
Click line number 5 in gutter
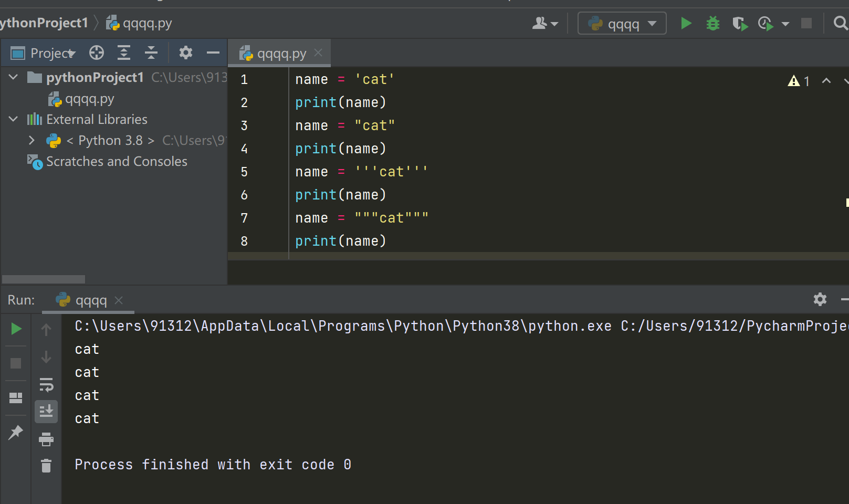coord(244,172)
